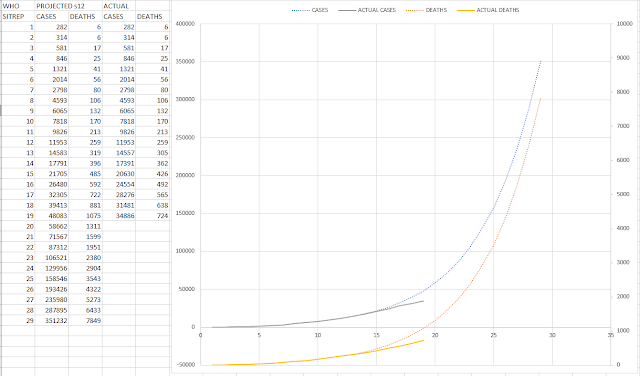
Task: Click ACTUAL CASES entry in chart legend
Action: pos(367,10)
